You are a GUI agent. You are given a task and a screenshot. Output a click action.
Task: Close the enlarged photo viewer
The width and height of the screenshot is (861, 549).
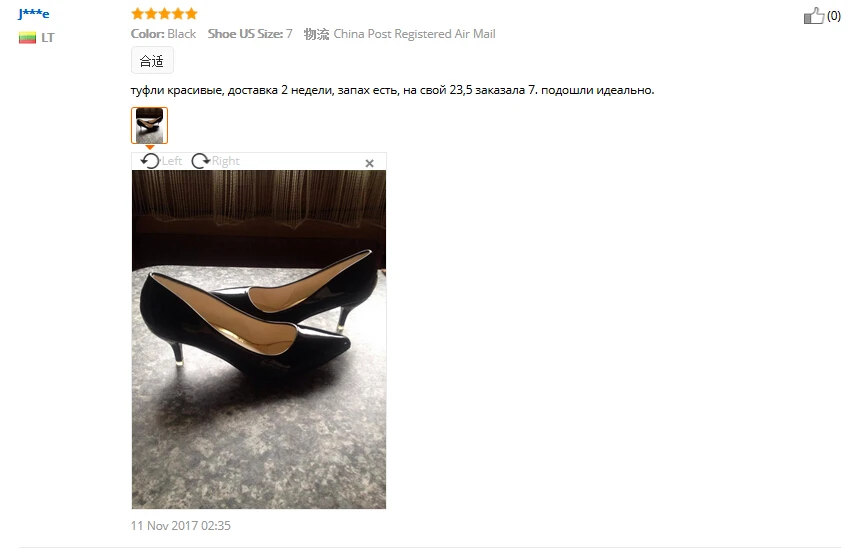(370, 163)
